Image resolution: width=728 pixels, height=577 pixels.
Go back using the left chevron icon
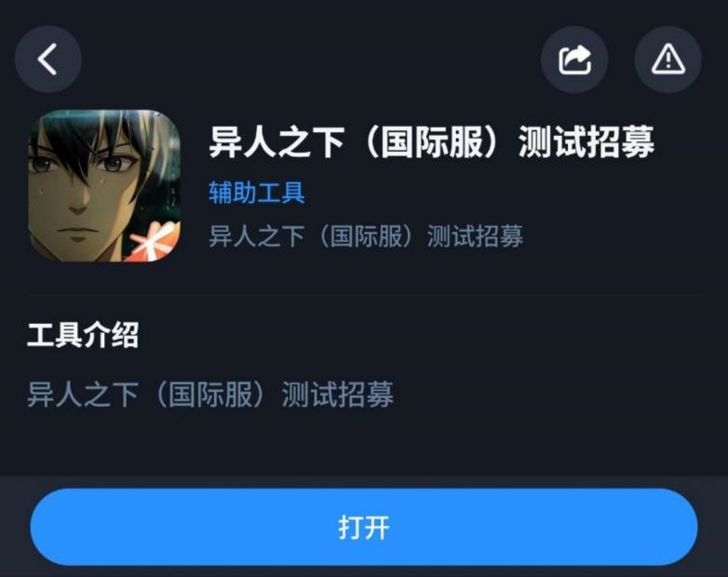click(48, 60)
